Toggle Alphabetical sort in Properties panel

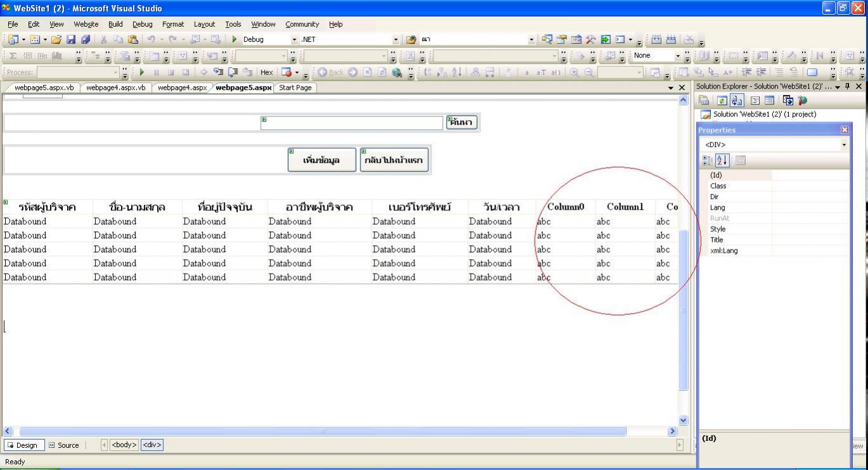coord(722,160)
